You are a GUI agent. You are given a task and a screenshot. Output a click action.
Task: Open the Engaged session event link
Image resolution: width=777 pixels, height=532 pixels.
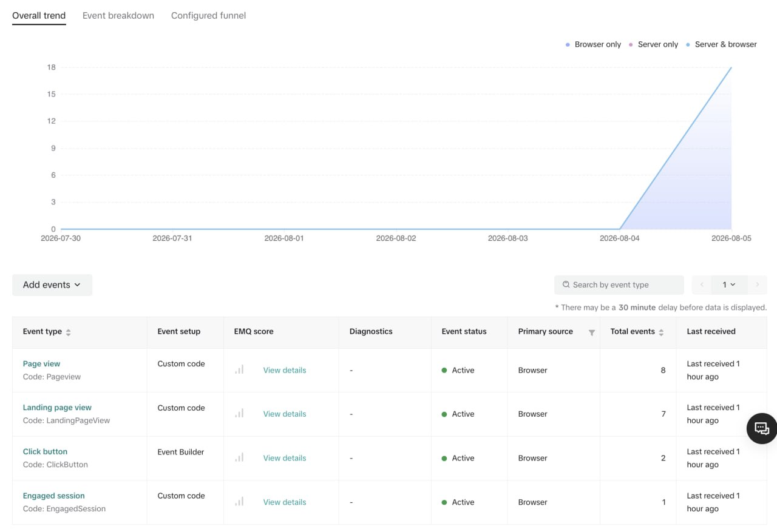point(54,496)
